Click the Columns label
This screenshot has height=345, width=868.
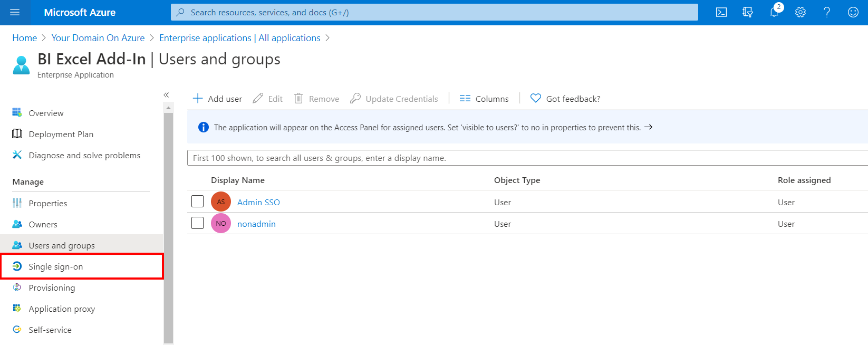(492, 99)
